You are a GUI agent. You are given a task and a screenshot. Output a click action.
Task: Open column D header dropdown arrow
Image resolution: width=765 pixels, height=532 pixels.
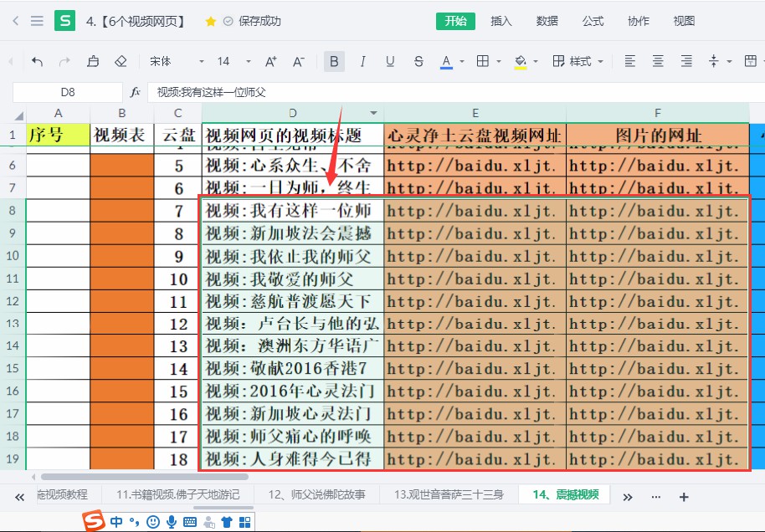click(374, 113)
